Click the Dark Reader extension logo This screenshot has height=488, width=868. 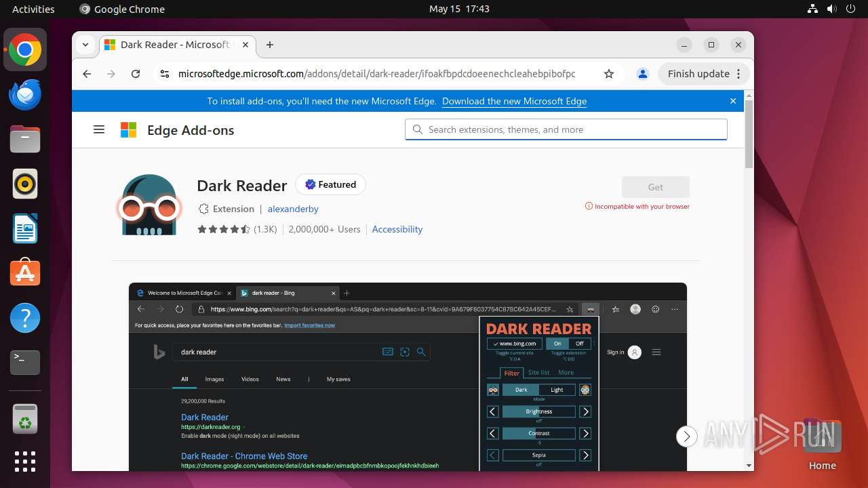pyautogui.click(x=149, y=205)
